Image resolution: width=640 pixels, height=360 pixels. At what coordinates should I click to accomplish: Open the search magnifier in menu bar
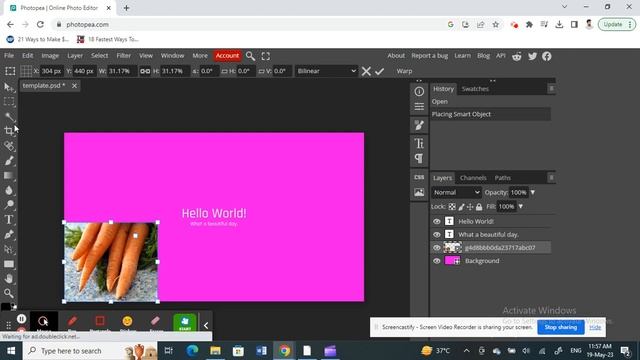250,56
